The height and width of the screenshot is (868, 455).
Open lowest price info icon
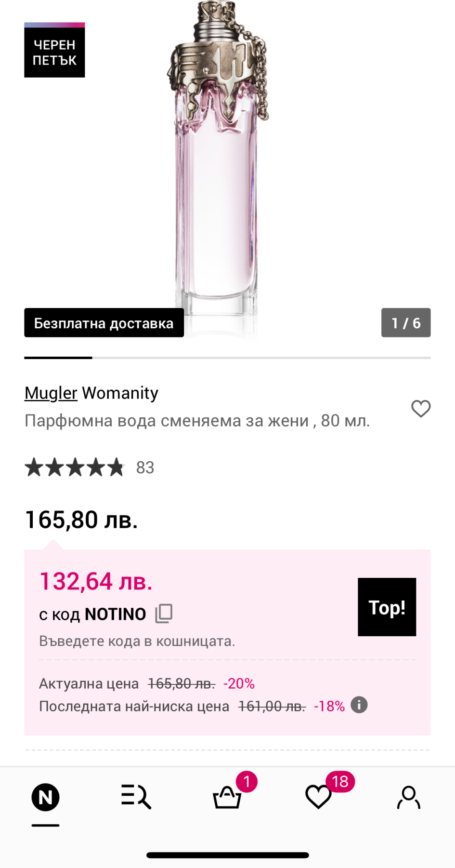[x=359, y=705]
